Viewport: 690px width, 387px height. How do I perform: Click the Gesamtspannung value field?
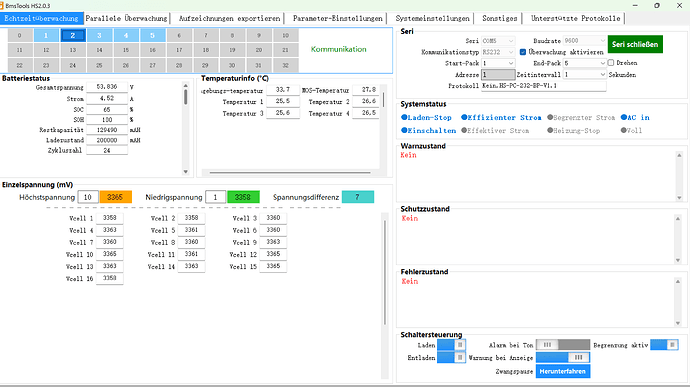click(107, 87)
